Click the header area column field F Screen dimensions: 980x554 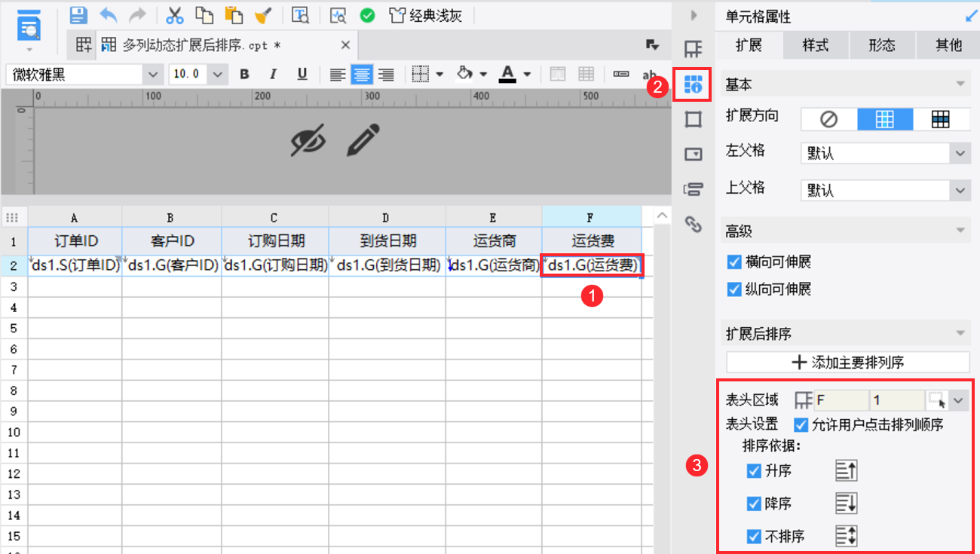coord(841,400)
